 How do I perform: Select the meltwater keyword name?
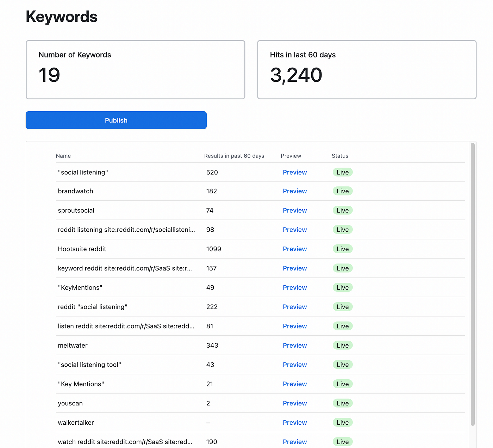pos(73,346)
